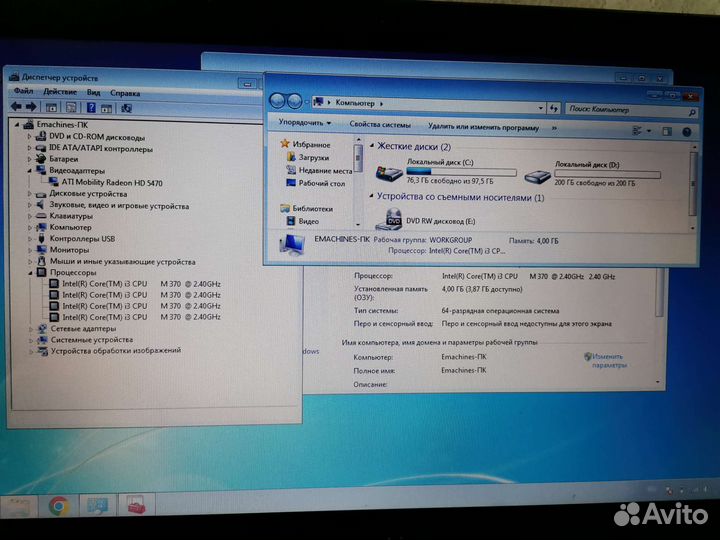
Task: Click Удалить или изменить программу
Action: 483,127
